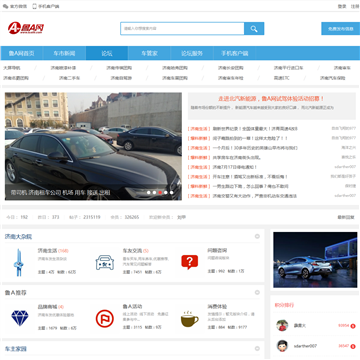The height and width of the screenshot is (360, 360).
Task: Collapse the 鲁A推荐 section
Action: click(257, 292)
